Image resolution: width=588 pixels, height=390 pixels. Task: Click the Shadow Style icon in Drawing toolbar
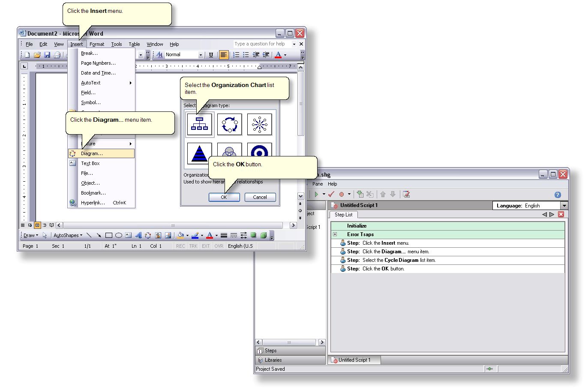(x=253, y=235)
